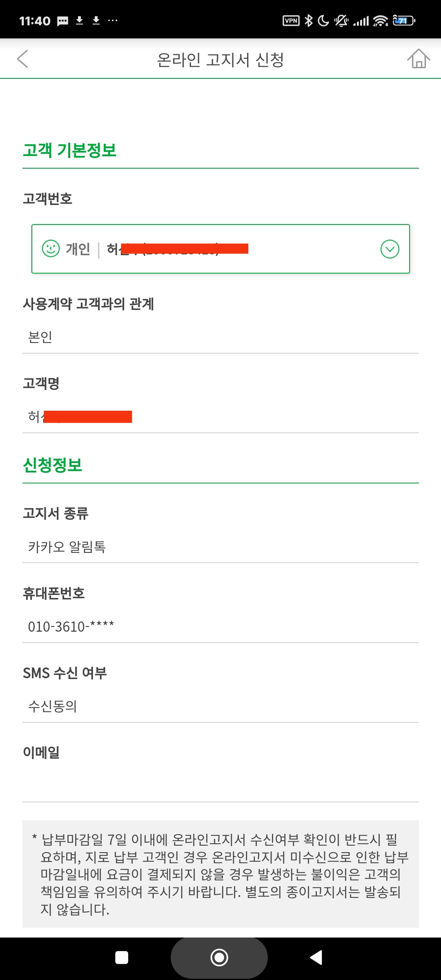Tap the 신청정보 section heading
Viewport: 441px width, 980px height.
[x=53, y=465]
